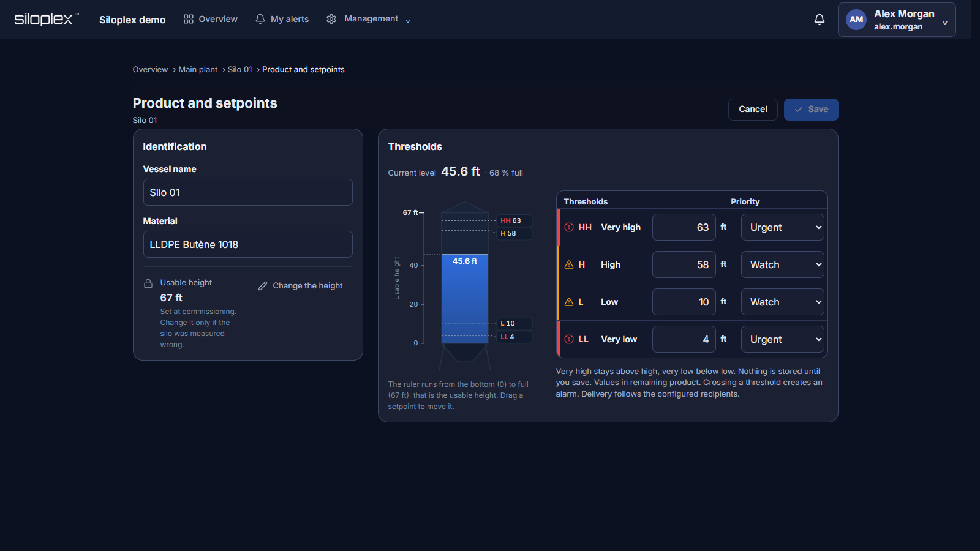This screenshot has height=551, width=980.
Task: Open the Very low priority dropdown
Action: (783, 339)
